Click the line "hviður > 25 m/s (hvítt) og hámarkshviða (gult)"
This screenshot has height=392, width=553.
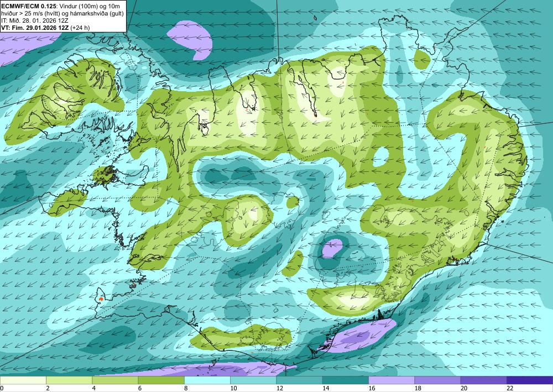pos(62,13)
